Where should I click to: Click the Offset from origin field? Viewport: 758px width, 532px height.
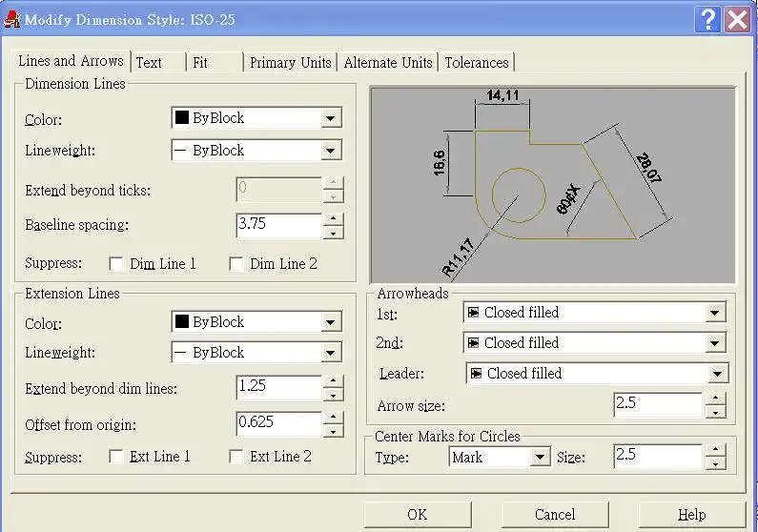coord(279,423)
